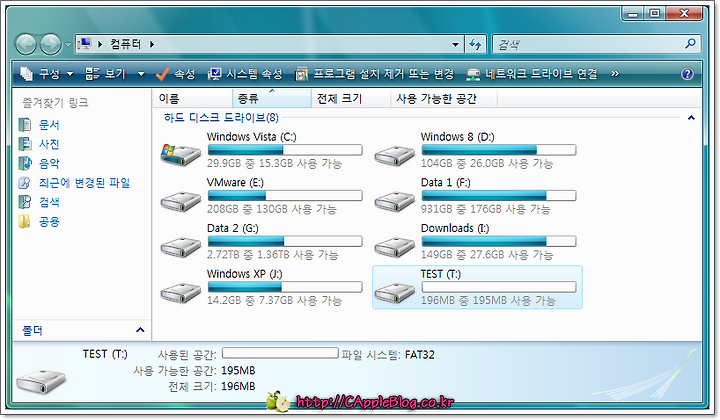The image size is (720, 420).
Task: Click '29.9GB 중 15.3GB 사용 가능' text
Action: tap(274, 164)
